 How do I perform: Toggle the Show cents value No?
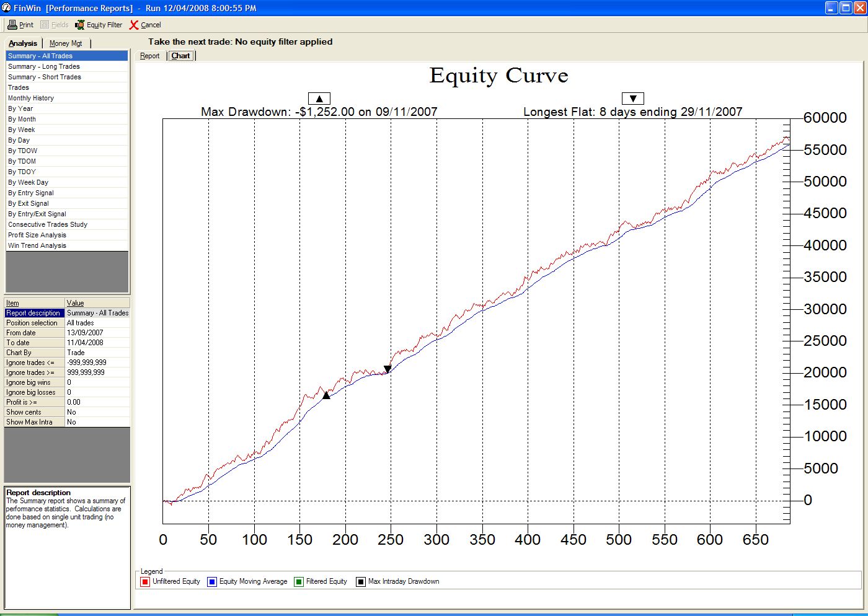coord(97,412)
